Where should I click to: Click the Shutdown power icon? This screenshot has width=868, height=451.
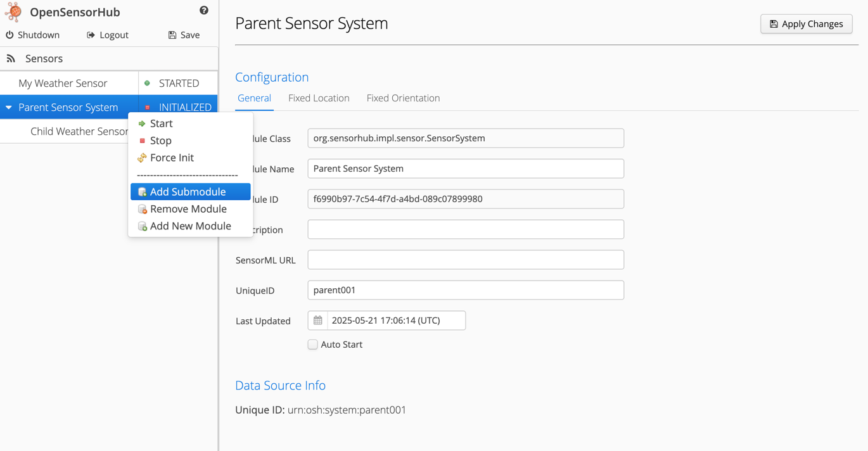pyautogui.click(x=10, y=35)
